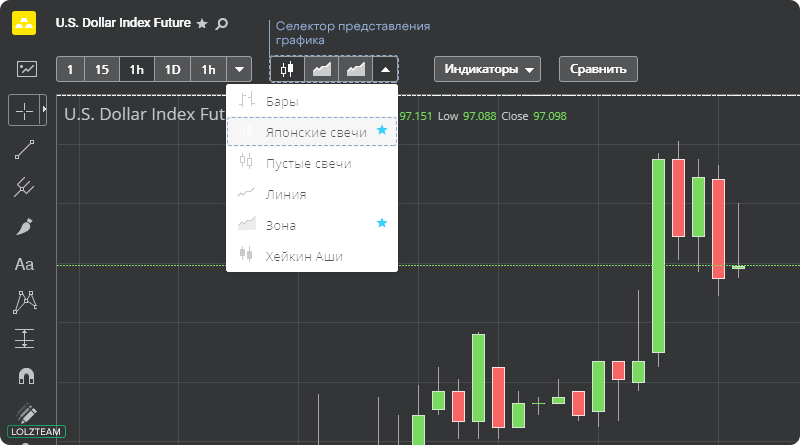This screenshot has width=800, height=445.
Task: Open the Индикаторы dropdown
Action: (487, 69)
